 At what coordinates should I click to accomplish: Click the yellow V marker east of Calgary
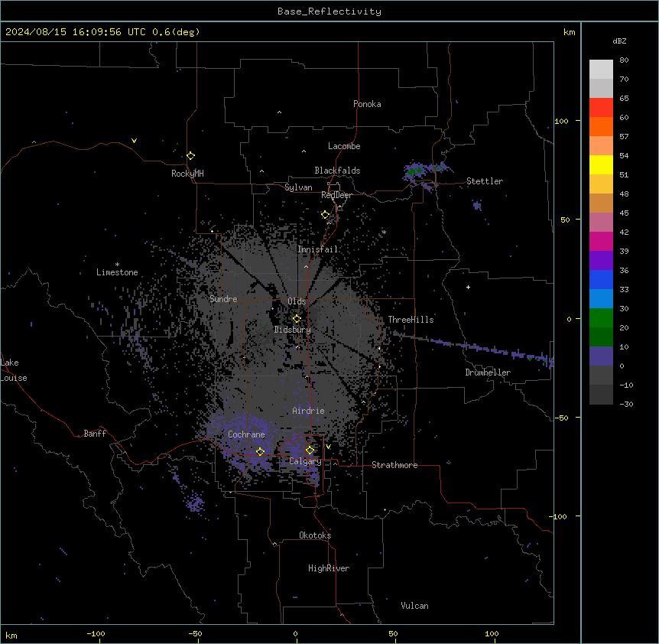[x=328, y=447]
